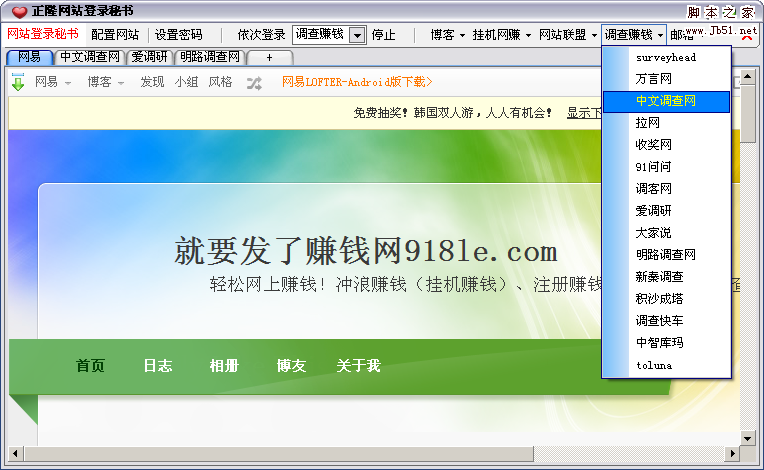Image resolution: width=764 pixels, height=470 pixels.
Task: Click the shuffle random icon
Action: click(254, 83)
